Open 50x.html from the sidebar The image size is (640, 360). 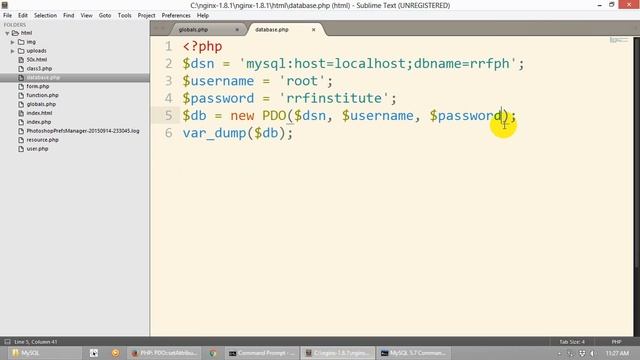[37, 60]
